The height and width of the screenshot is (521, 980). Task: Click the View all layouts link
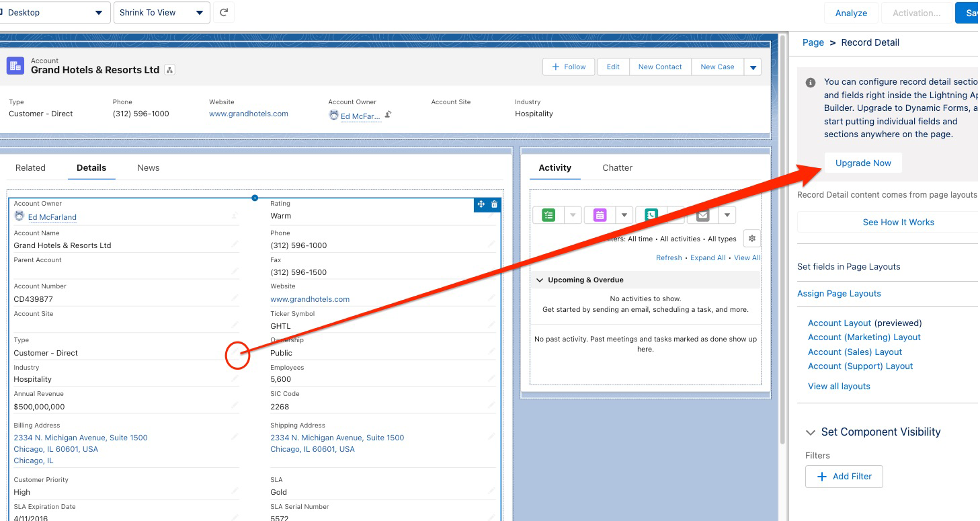[x=839, y=387]
